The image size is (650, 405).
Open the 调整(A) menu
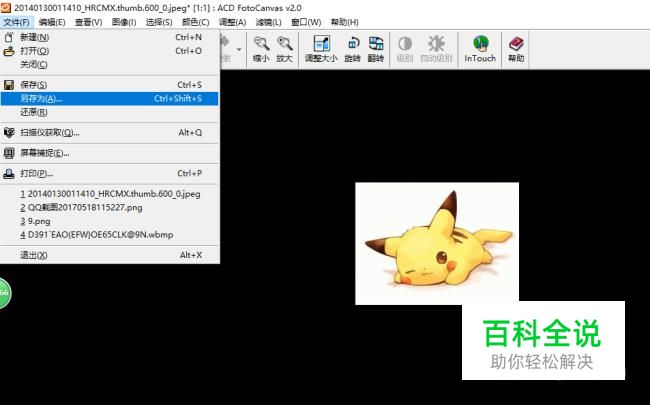coord(233,22)
